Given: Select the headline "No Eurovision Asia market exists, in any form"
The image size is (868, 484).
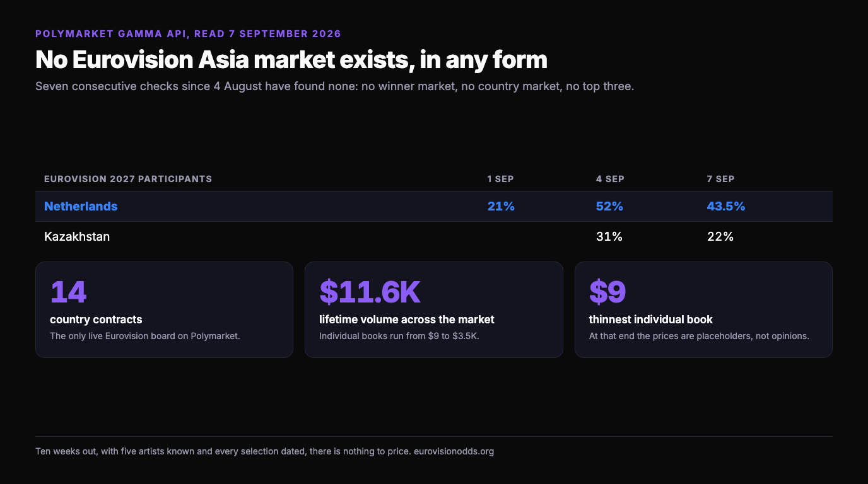Looking at the screenshot, I should (291, 60).
